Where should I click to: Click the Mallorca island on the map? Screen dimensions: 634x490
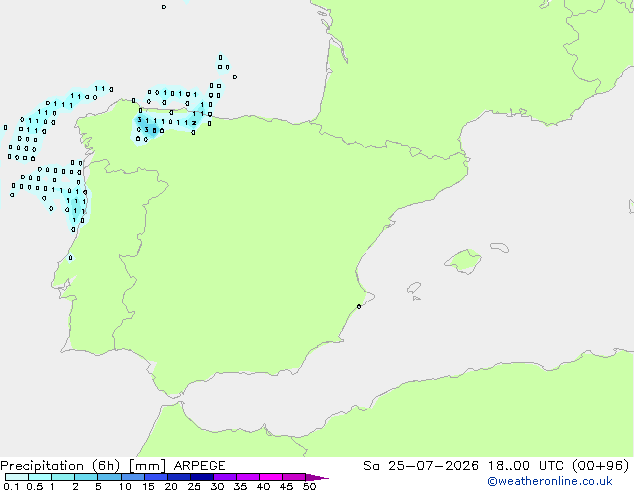pyautogui.click(x=463, y=261)
